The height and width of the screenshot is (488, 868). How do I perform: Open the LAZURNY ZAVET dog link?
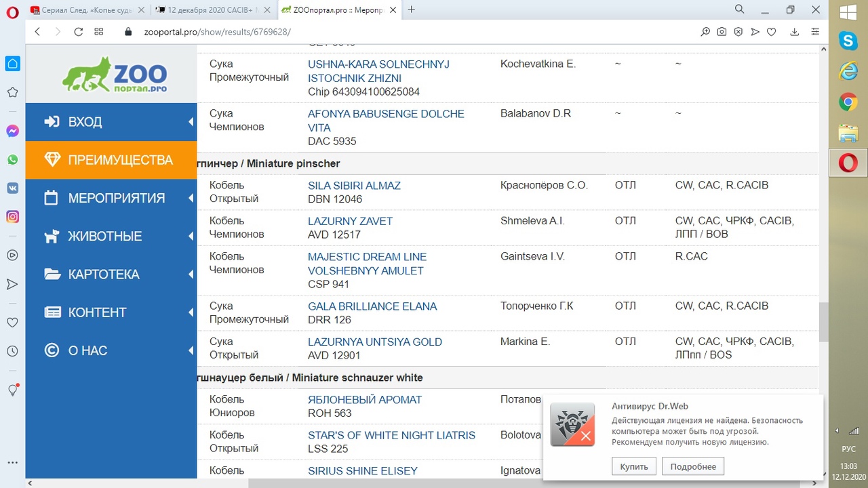tap(350, 221)
